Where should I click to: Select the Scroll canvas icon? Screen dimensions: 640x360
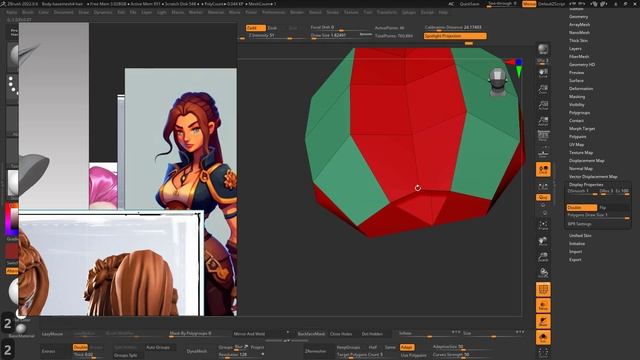click(543, 73)
